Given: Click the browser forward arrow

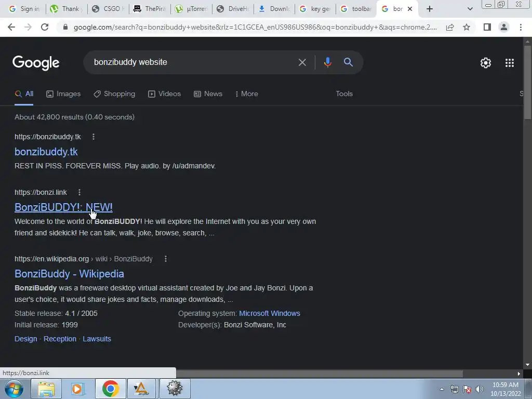Looking at the screenshot, I should [x=28, y=27].
